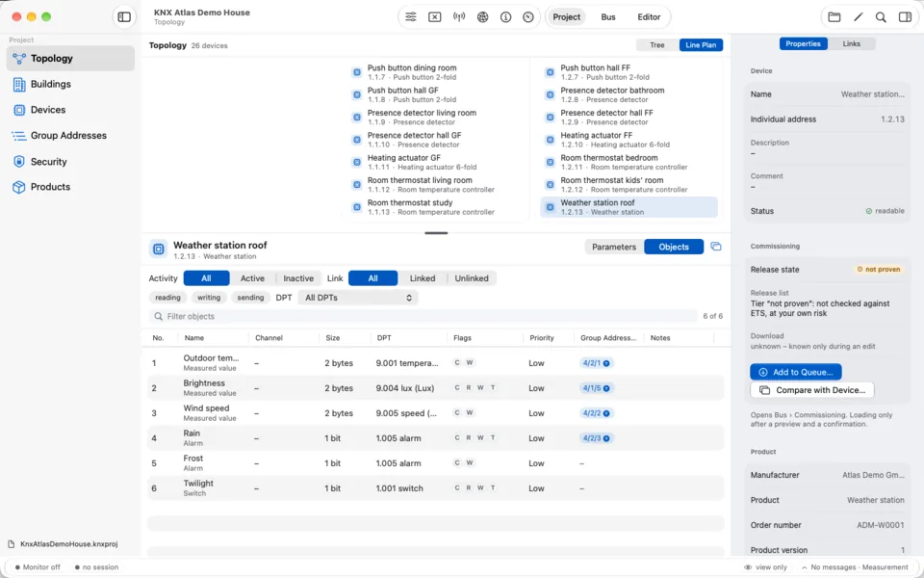
Task: Set Activity filter to Inactive
Action: tap(298, 278)
